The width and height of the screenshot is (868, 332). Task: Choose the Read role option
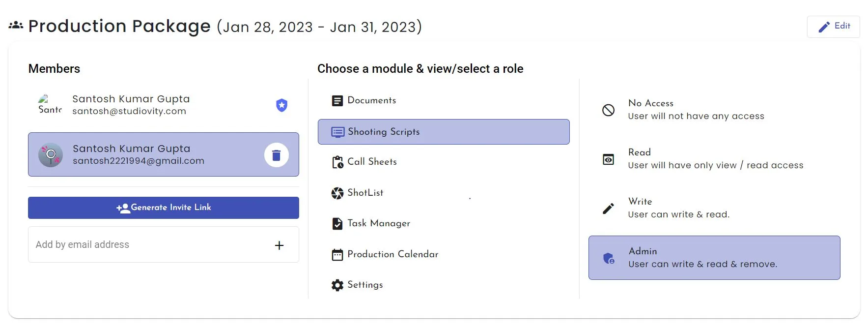715,159
